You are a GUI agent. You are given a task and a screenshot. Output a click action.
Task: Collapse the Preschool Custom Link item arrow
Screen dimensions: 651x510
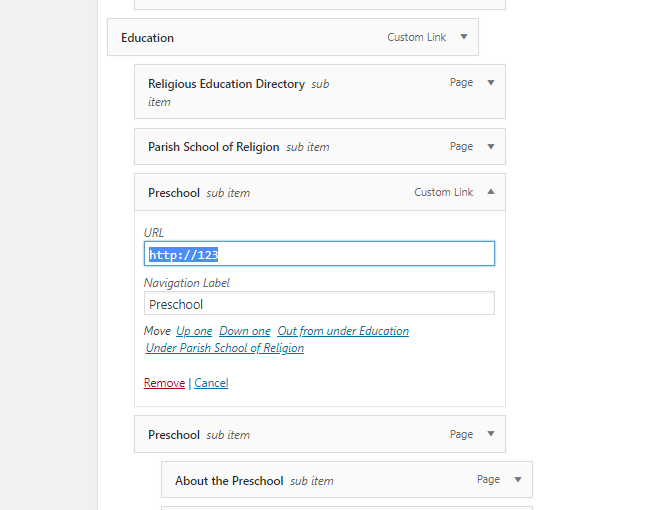point(490,192)
